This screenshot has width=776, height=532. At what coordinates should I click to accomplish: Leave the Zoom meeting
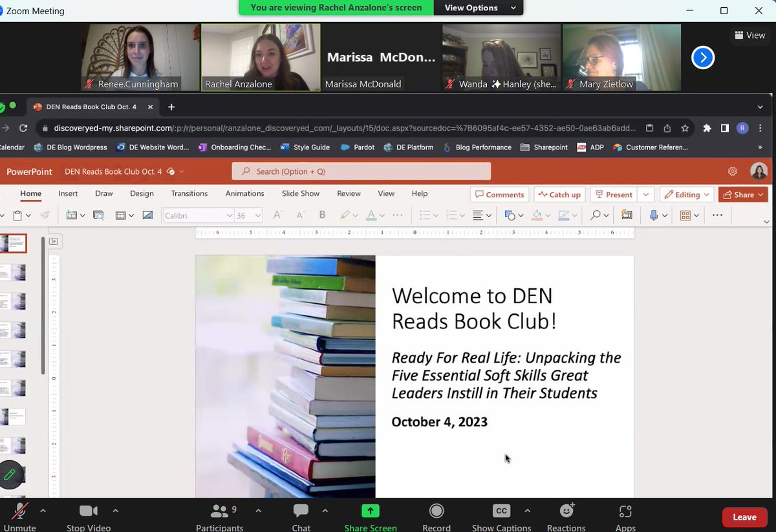point(744,517)
